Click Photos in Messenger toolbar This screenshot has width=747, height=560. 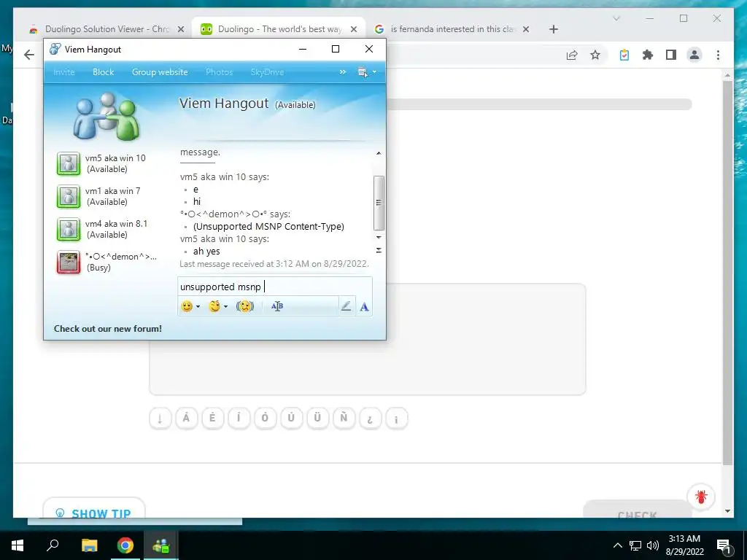click(x=219, y=72)
